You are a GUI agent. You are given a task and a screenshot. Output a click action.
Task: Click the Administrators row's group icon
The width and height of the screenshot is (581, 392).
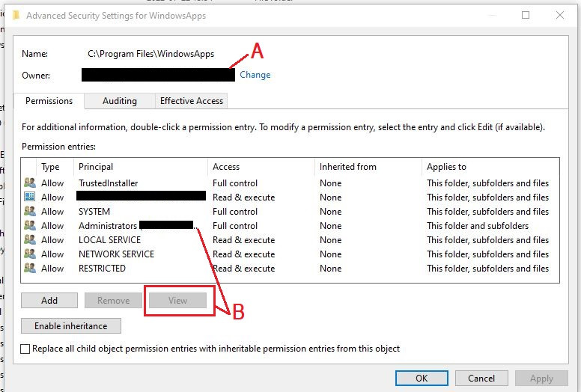(x=30, y=225)
